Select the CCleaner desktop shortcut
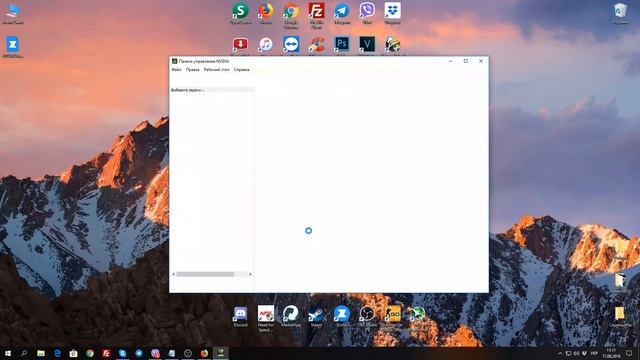This screenshot has height=360, width=640. (x=316, y=44)
